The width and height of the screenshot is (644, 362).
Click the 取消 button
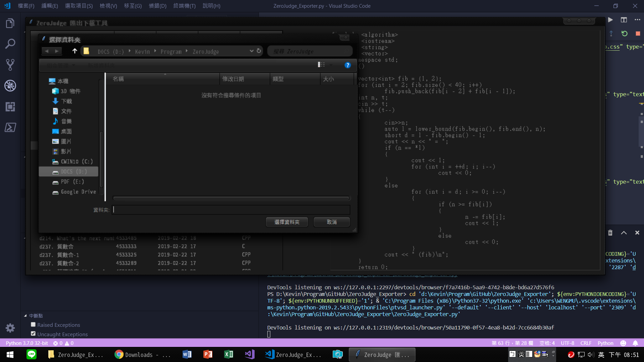pyautogui.click(x=331, y=222)
